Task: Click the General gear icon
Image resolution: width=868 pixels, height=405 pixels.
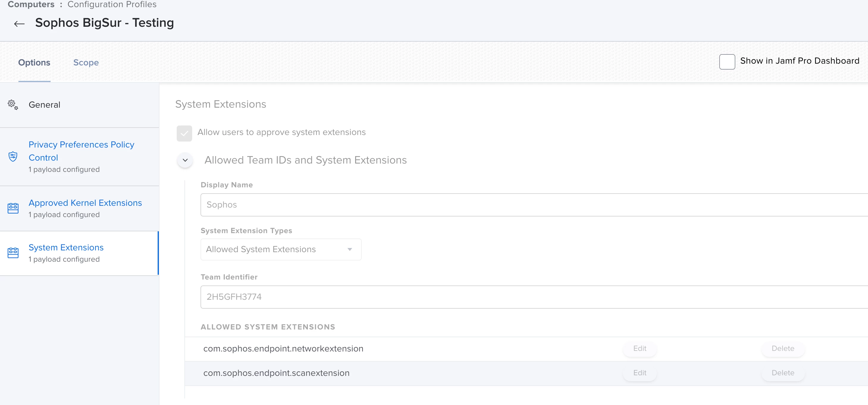Action: pos(13,104)
